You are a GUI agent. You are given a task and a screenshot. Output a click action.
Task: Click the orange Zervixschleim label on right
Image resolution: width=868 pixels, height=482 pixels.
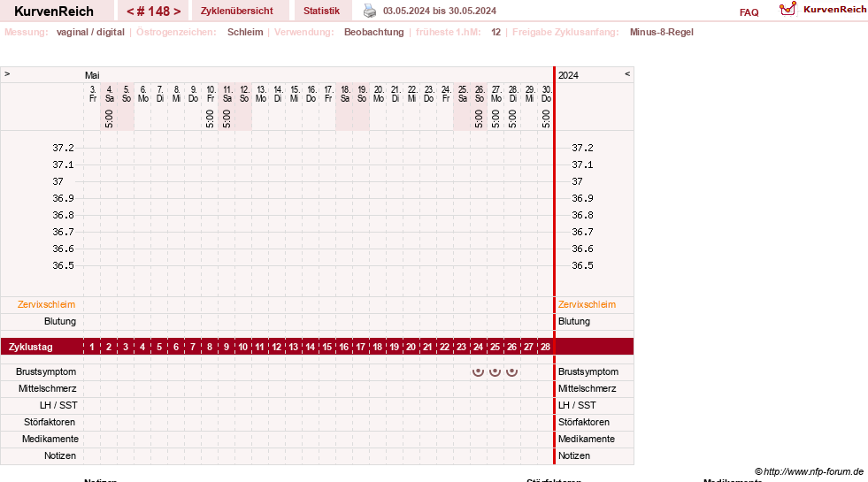587,304
